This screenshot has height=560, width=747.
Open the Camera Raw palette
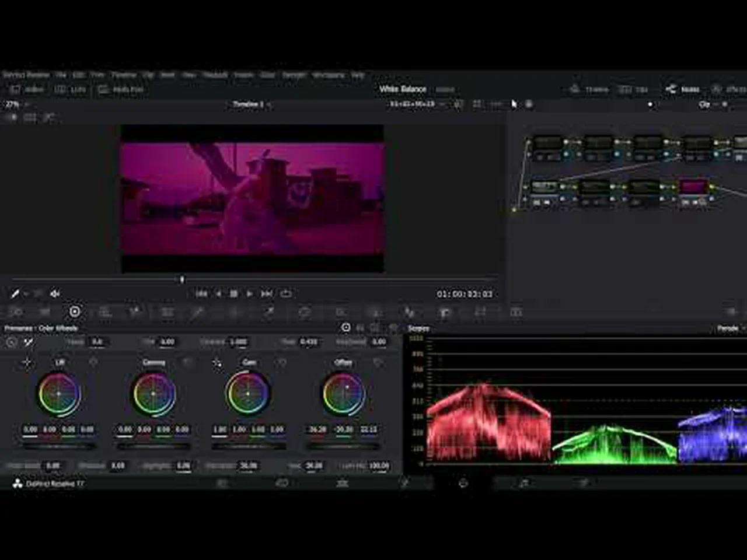[15, 312]
